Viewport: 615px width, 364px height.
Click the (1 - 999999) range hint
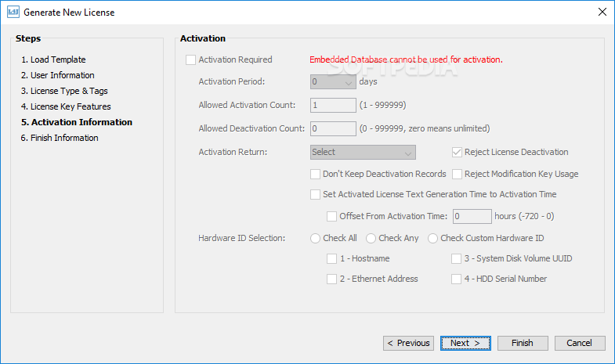383,105
